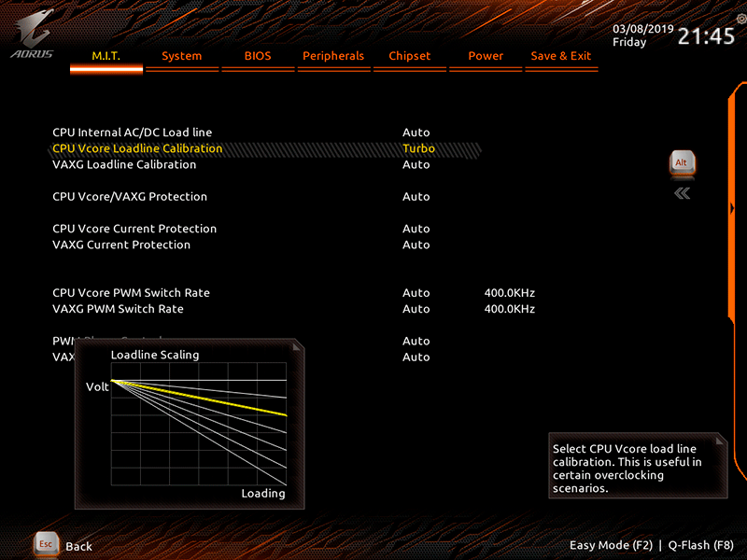Change CPU Vcore/VAXG Protection Auto value

click(x=416, y=197)
